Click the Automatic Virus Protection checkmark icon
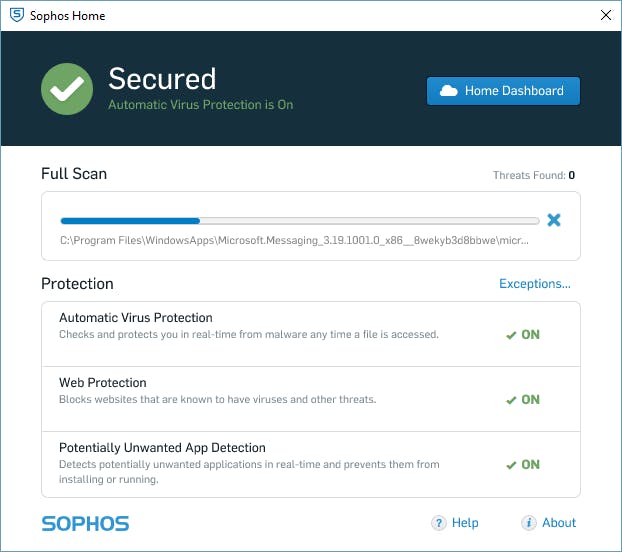The height and width of the screenshot is (552, 622). tap(511, 335)
